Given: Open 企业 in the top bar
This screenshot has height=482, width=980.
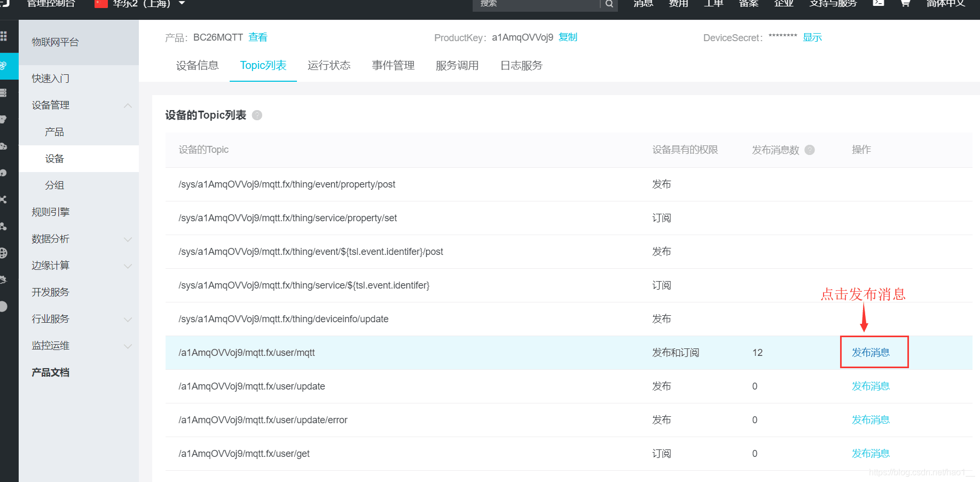Looking at the screenshot, I should coord(784,3).
